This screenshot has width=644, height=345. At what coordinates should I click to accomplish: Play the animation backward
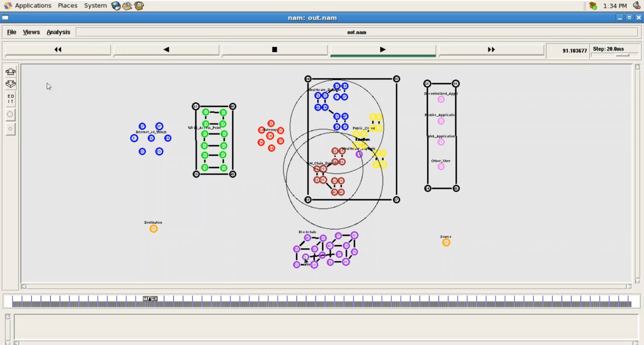(x=166, y=50)
